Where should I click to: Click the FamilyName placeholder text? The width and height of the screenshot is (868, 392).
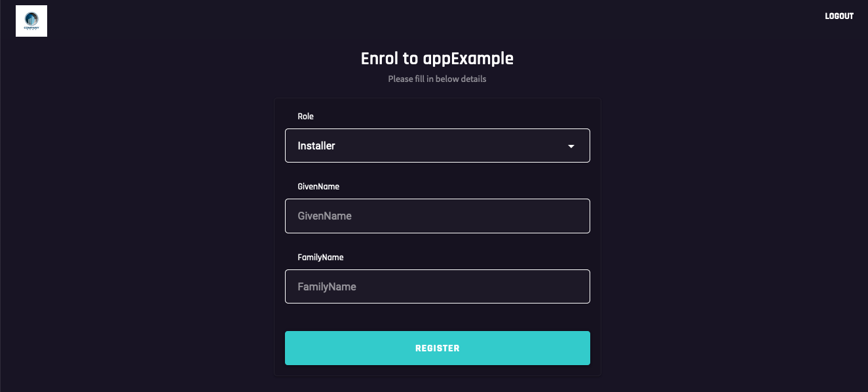click(x=327, y=286)
